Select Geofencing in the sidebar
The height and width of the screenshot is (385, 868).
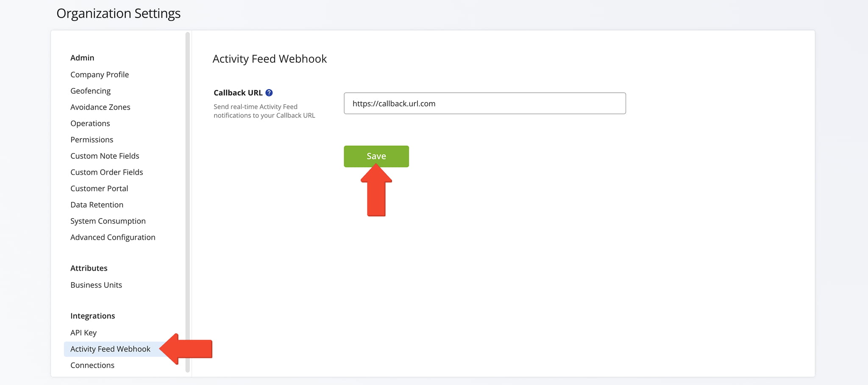point(90,91)
